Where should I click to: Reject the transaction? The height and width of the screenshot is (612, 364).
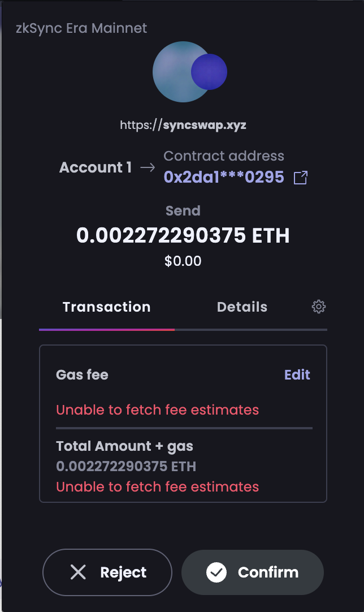pyautogui.click(x=107, y=572)
